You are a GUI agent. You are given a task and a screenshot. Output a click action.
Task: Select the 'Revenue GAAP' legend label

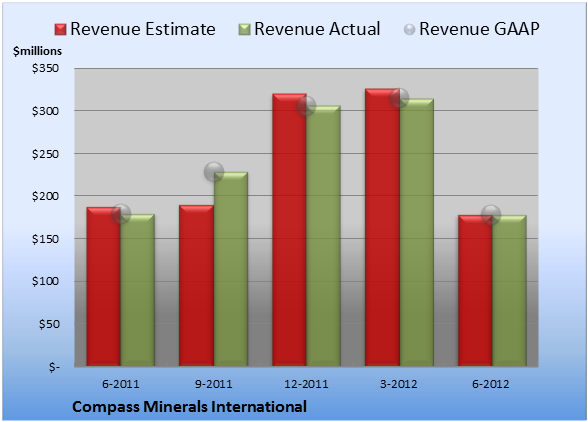(479, 29)
